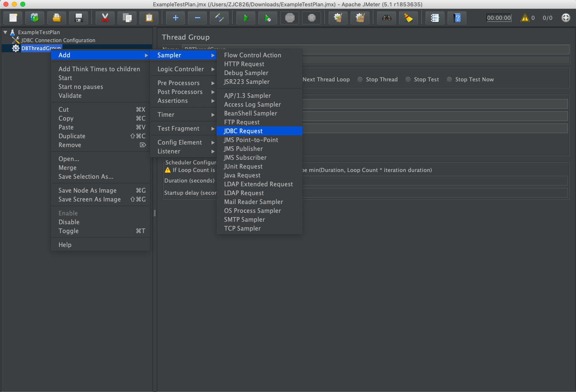Open Help with the question mark icon
The image size is (576, 392).
pos(457,18)
